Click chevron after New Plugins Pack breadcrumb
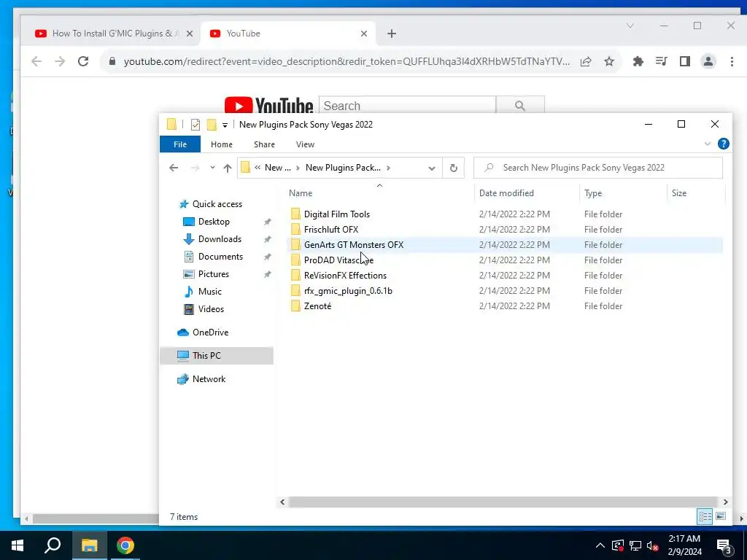The height and width of the screenshot is (560, 747). [x=388, y=168]
